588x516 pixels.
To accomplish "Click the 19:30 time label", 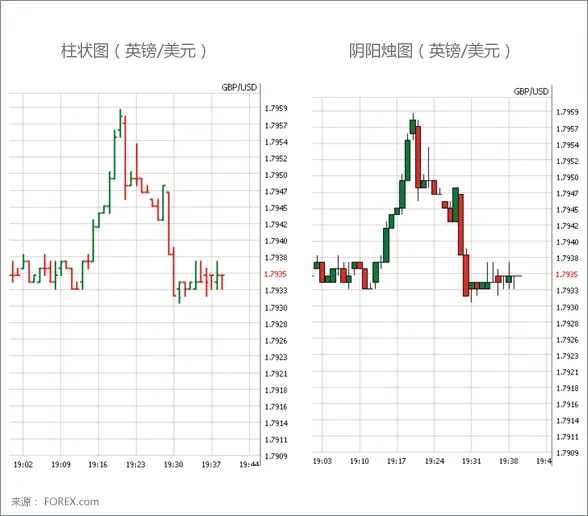I will coord(173,465).
